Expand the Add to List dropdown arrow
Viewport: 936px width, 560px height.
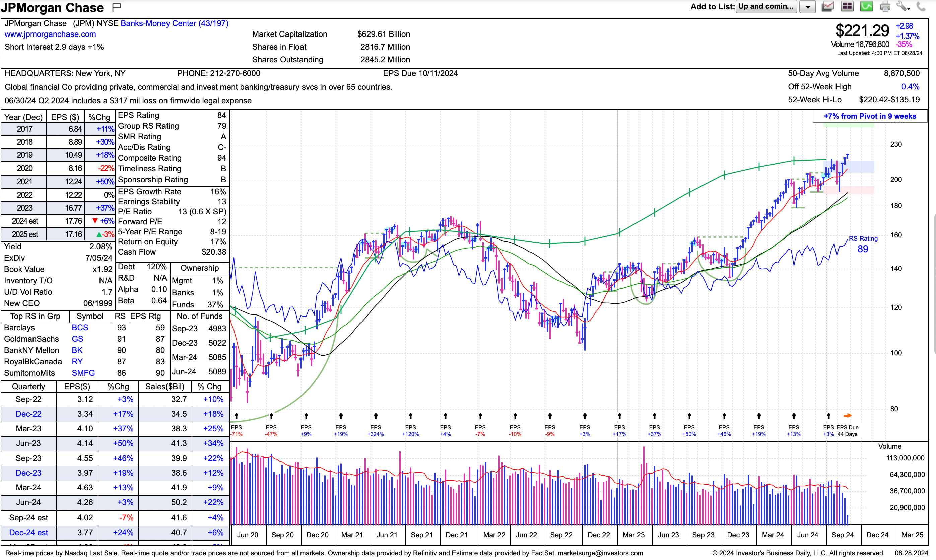point(808,7)
